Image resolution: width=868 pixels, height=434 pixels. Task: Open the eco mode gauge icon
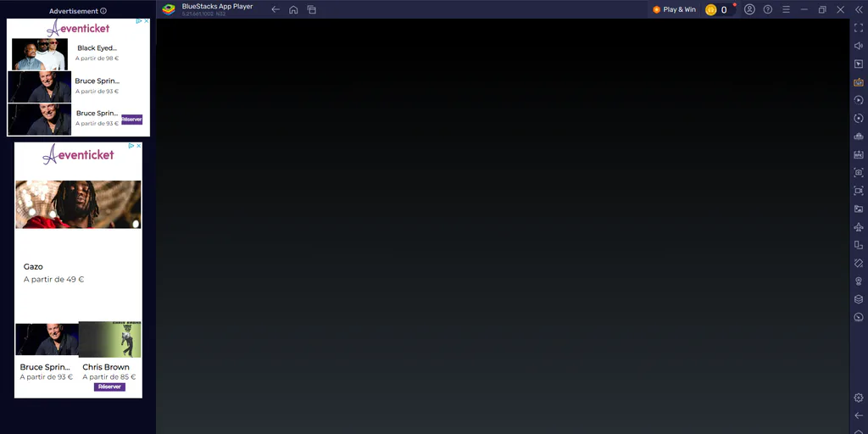click(x=859, y=317)
